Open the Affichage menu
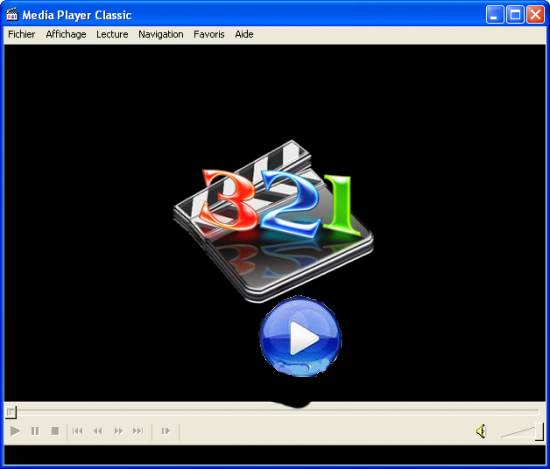 66,34
